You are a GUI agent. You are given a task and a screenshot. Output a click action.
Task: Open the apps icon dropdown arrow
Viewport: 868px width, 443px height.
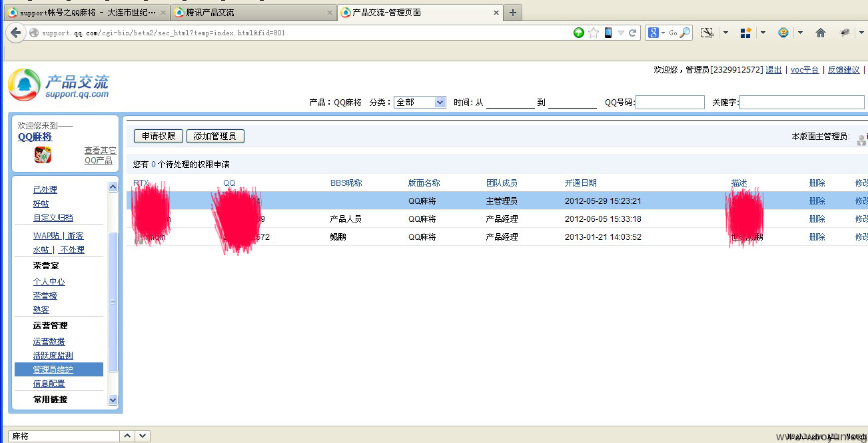[763, 33]
